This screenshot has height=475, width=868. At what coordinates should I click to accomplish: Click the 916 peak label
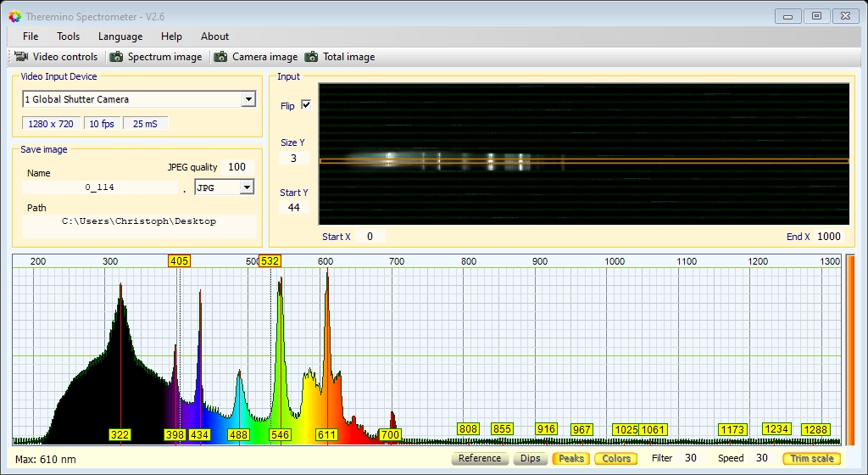click(547, 428)
